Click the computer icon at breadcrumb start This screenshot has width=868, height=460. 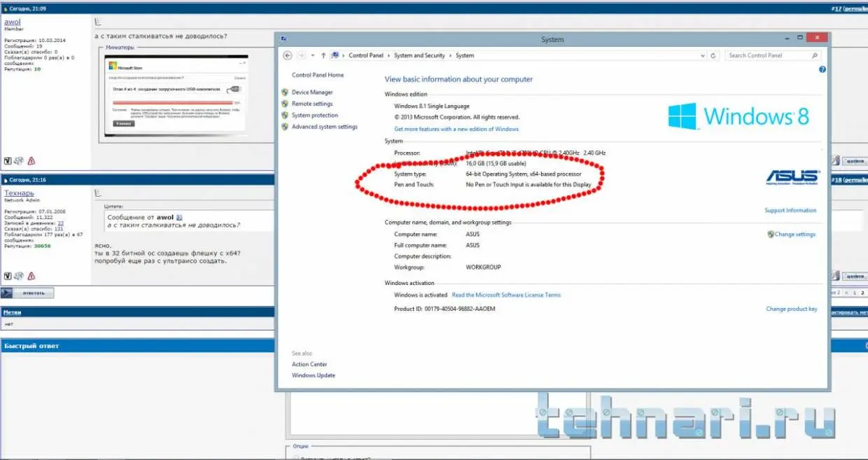tap(335, 55)
